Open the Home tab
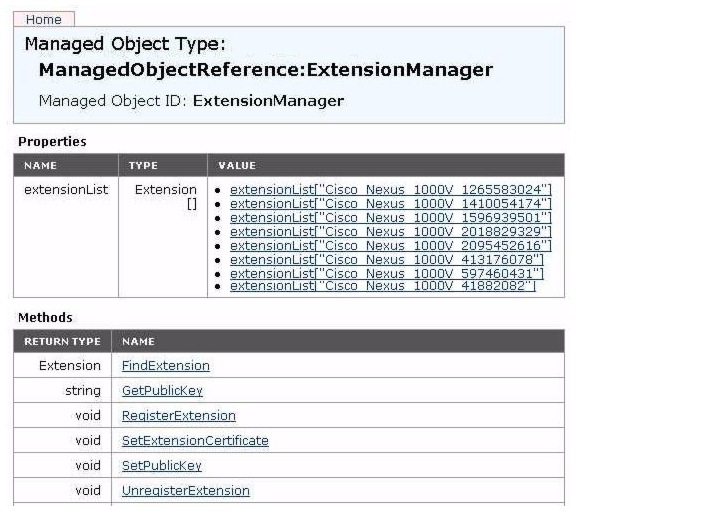Screen dimensions: 713x519 click(x=44, y=19)
